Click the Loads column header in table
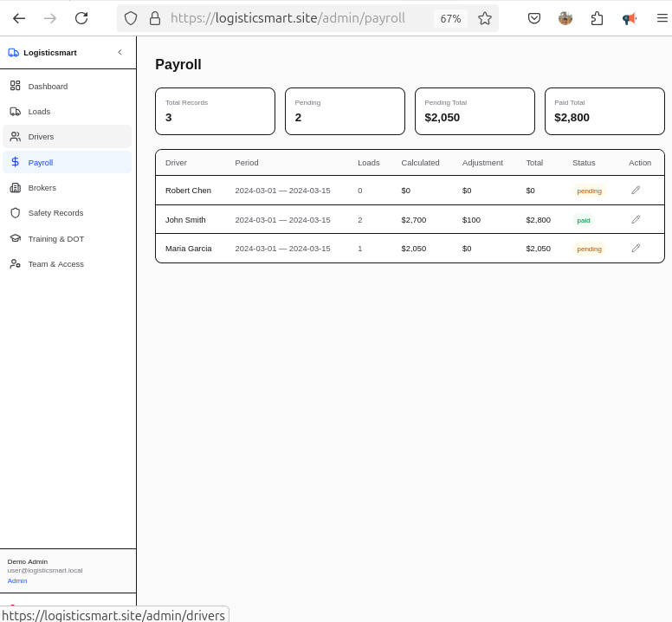Image resolution: width=672 pixels, height=622 pixels. (369, 163)
